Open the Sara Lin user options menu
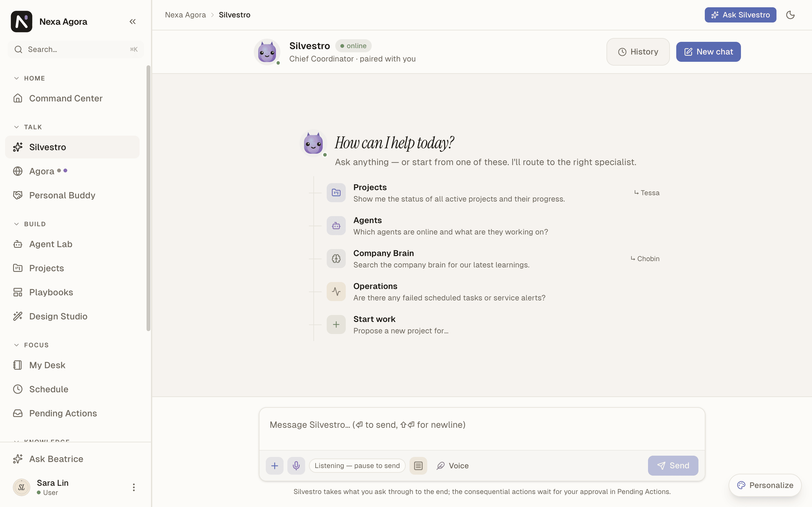Screen dimensions: 812x507 tap(134, 487)
